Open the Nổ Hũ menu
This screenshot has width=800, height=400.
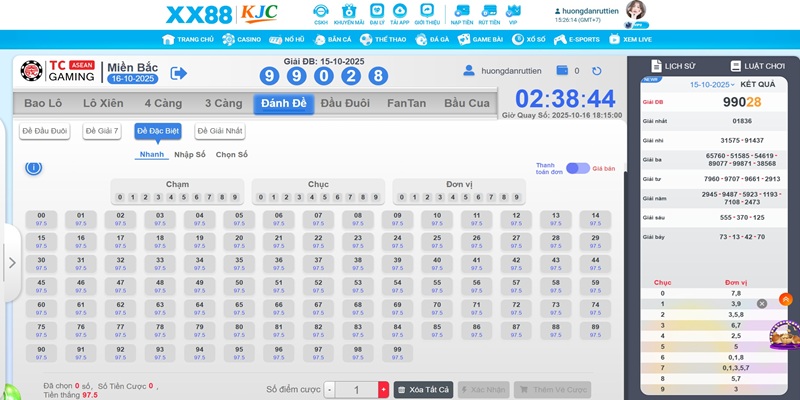[287, 39]
